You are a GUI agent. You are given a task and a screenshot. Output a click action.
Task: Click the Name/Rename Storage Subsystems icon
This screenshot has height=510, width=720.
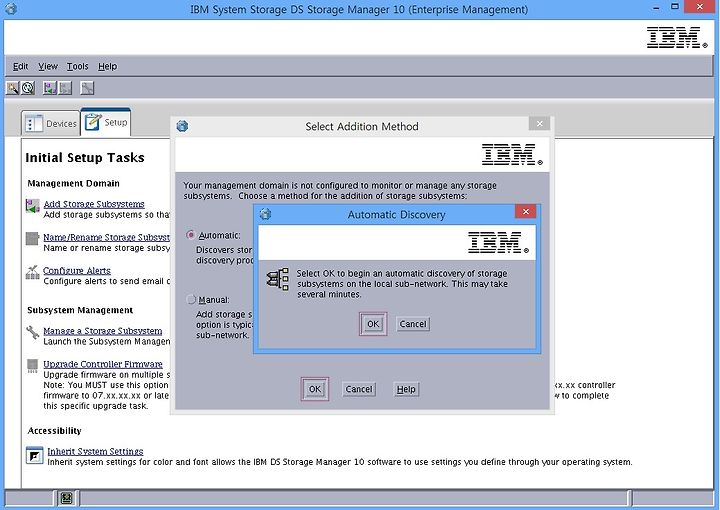pyautogui.click(x=32, y=239)
